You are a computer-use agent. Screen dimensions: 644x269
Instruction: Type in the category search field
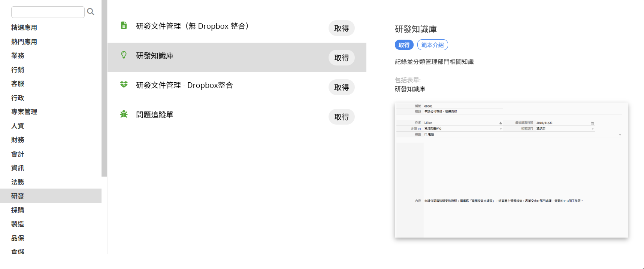coord(48,12)
